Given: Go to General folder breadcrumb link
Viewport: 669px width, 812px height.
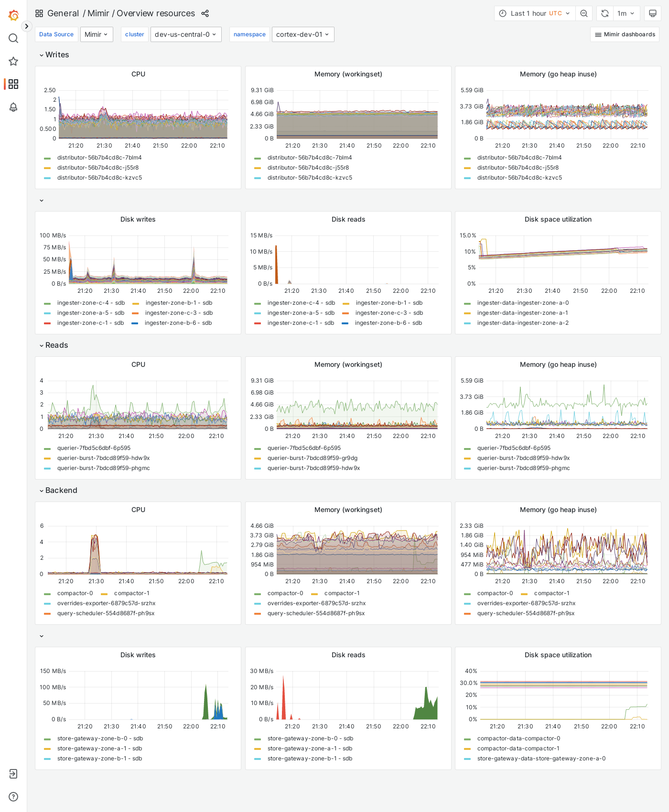Looking at the screenshot, I should pyautogui.click(x=63, y=13).
